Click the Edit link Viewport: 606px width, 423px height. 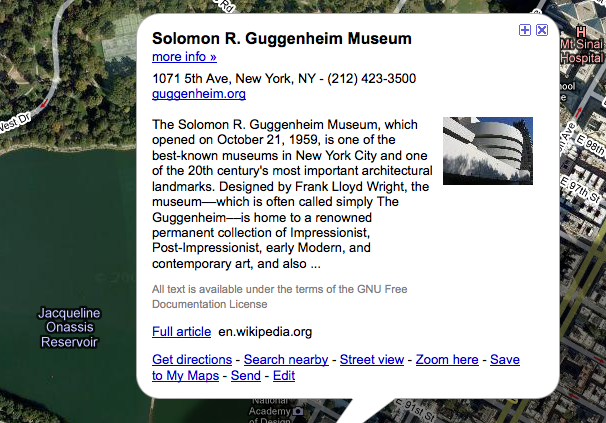tap(284, 376)
